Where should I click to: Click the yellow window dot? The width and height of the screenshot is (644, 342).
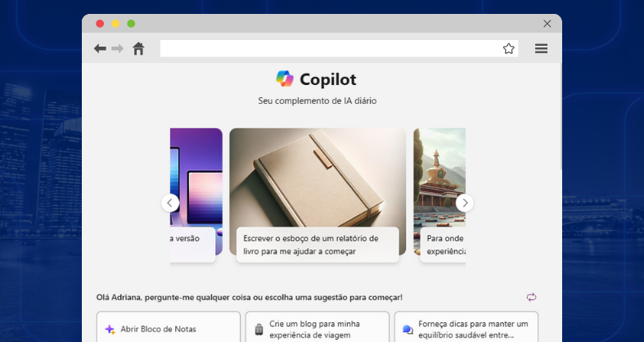point(115,24)
